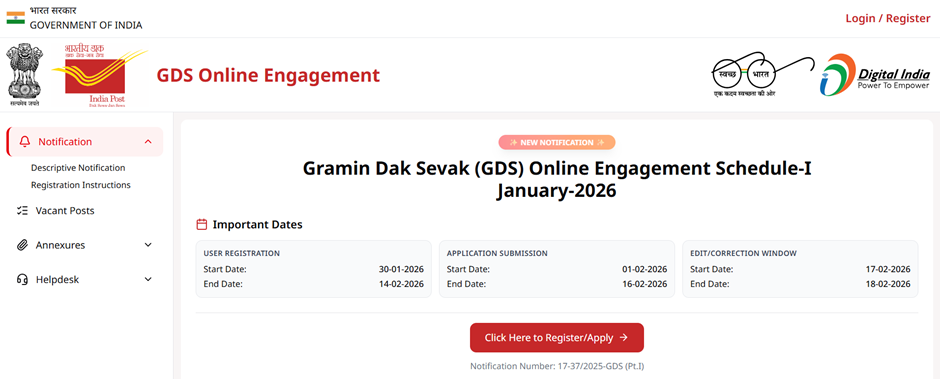Click the India Post logo

click(100, 76)
